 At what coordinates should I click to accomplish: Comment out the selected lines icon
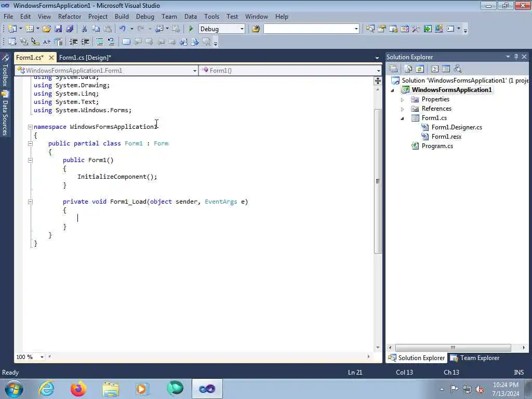(x=99, y=42)
